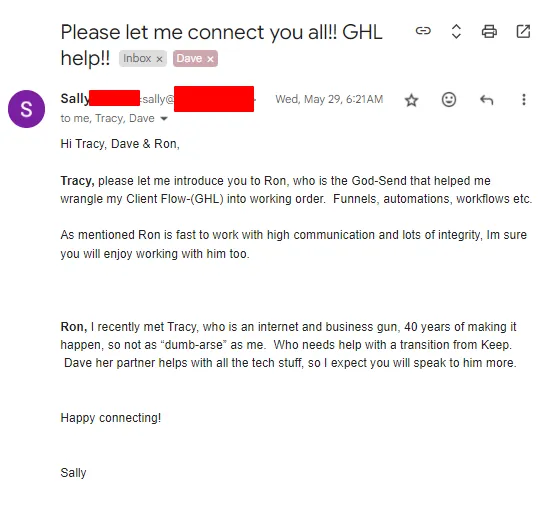
Task: Show recipient details dropdown arrow
Action: [164, 119]
